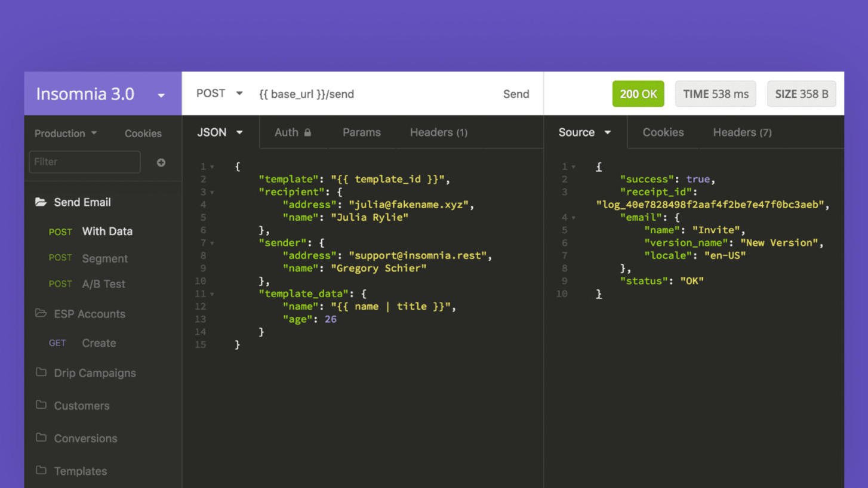Click the "{{ template_id }}" value
The width and height of the screenshot is (868, 488).
[388, 179]
